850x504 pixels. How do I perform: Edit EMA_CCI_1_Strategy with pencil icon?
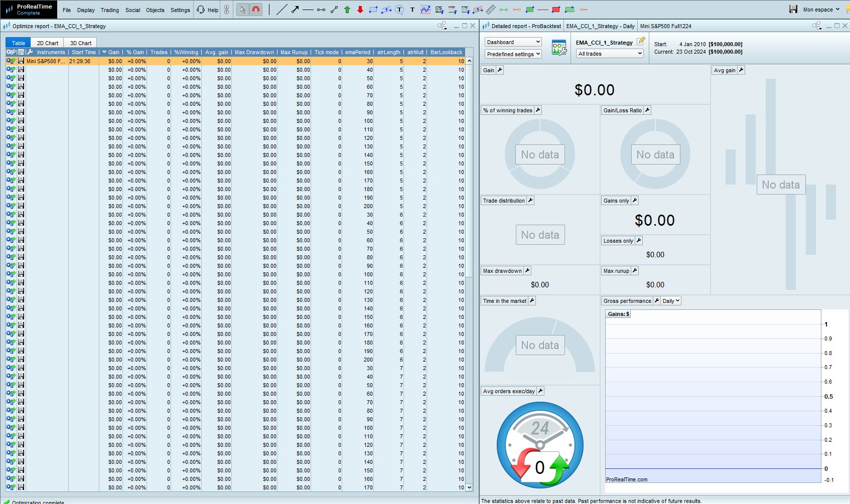tap(641, 42)
